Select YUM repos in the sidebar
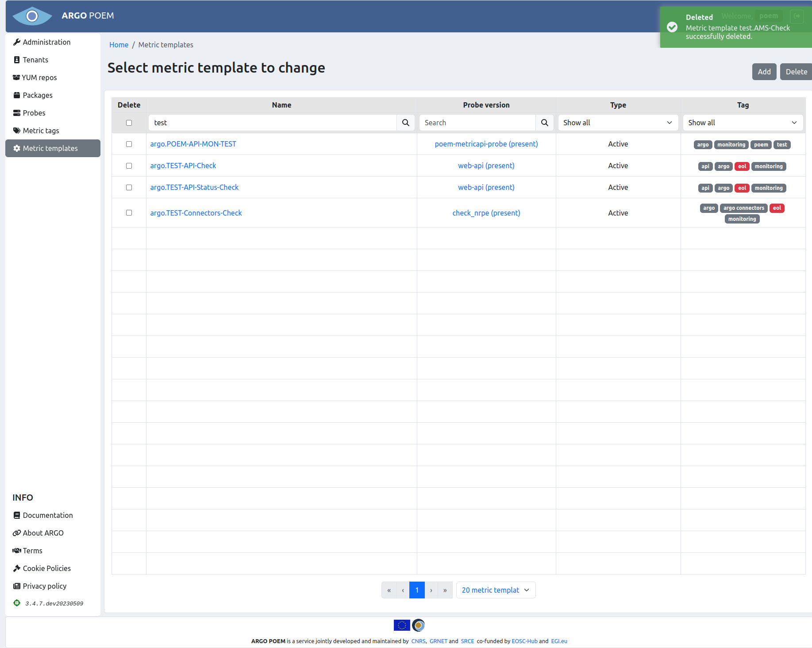 (x=39, y=77)
